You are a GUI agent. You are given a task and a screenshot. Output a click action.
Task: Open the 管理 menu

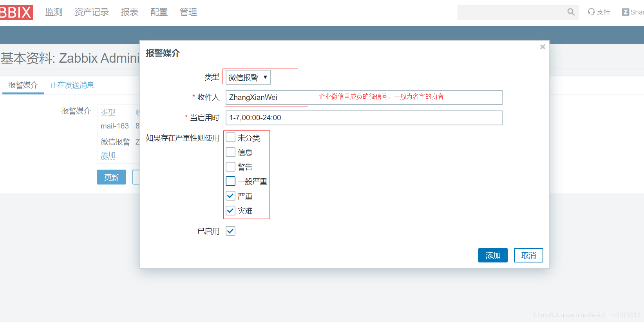pos(188,12)
